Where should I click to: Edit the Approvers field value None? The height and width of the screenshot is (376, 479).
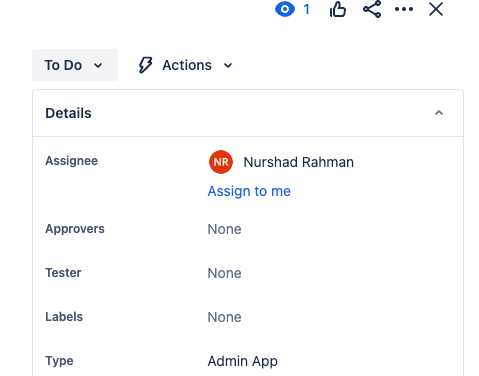(x=224, y=229)
